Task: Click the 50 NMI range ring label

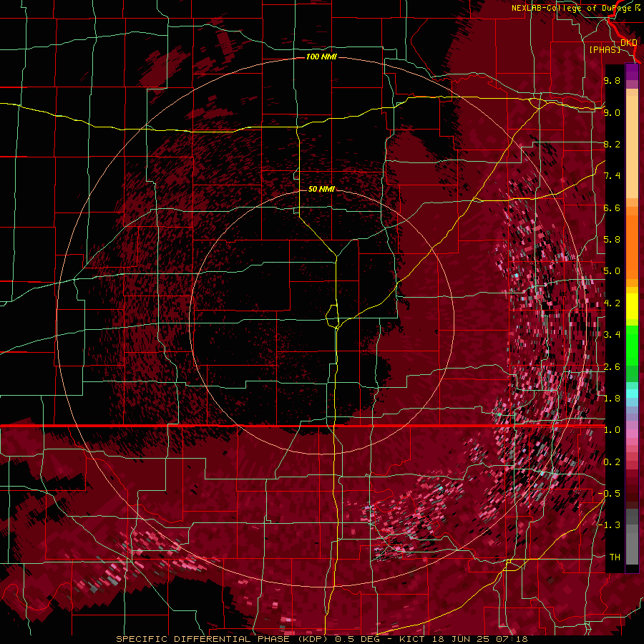Action: coord(321,189)
